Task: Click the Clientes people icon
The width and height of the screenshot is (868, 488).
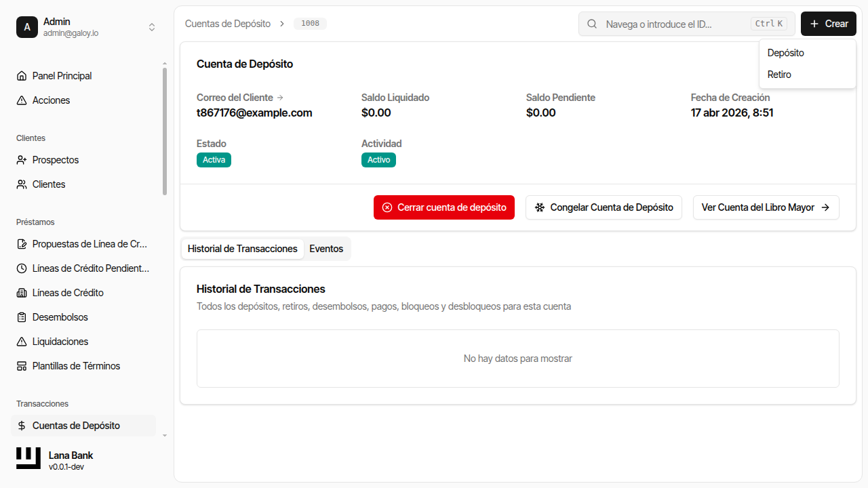Action: coord(22,184)
